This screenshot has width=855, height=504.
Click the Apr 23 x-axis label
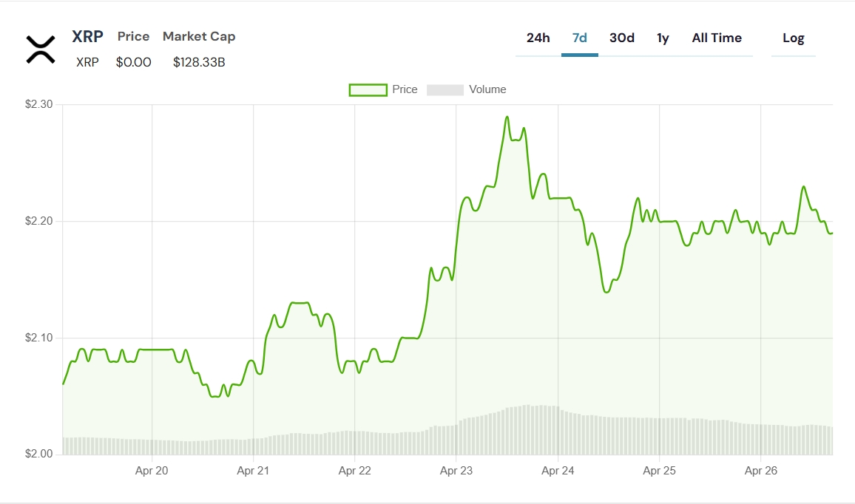point(456,471)
